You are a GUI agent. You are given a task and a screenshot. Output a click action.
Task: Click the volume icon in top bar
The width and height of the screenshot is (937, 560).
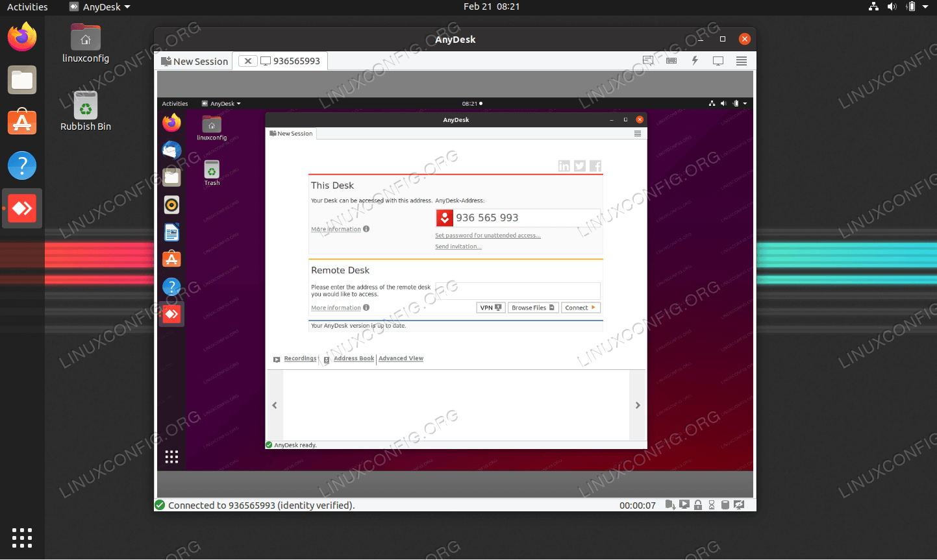[x=892, y=6]
